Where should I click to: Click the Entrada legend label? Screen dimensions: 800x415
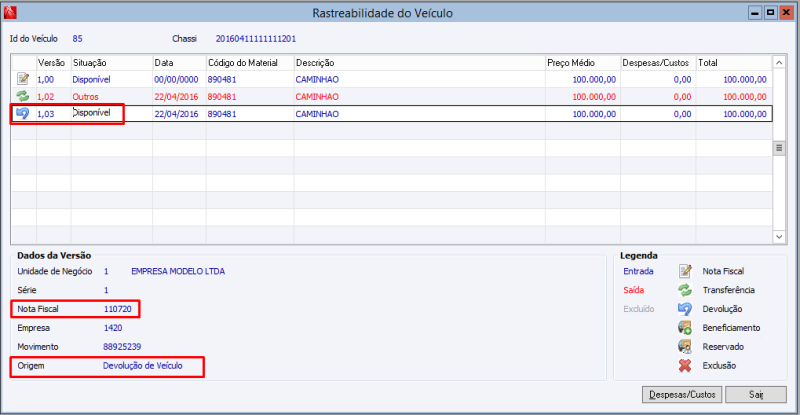pos(638,271)
